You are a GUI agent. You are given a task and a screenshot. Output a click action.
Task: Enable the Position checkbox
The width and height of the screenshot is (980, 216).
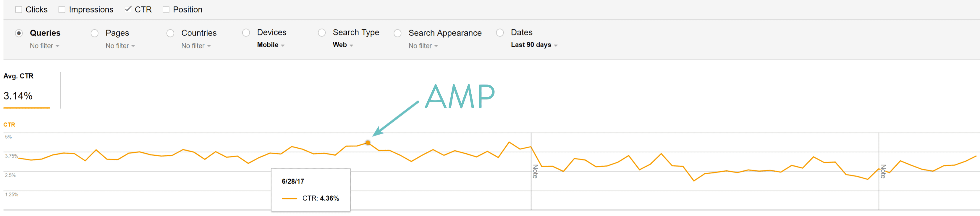(166, 9)
